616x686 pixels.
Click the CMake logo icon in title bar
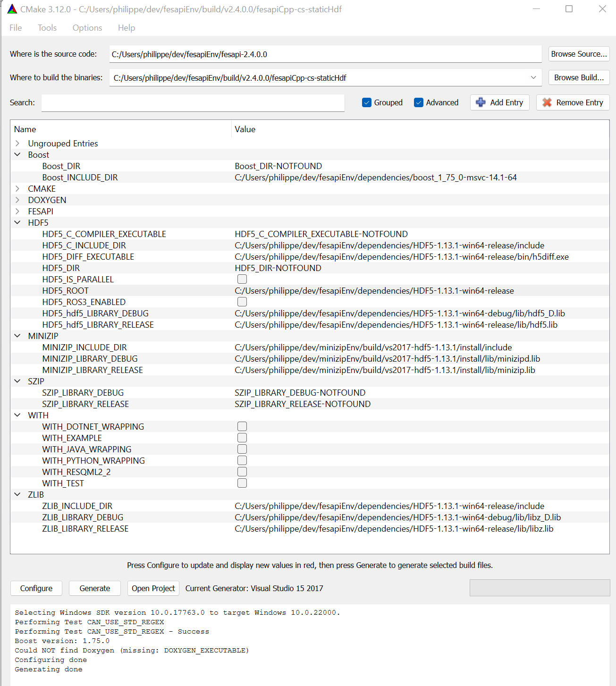(12, 9)
